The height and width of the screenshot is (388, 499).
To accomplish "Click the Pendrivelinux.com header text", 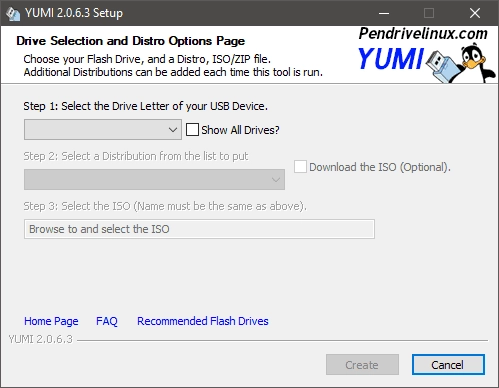I will pos(423,34).
